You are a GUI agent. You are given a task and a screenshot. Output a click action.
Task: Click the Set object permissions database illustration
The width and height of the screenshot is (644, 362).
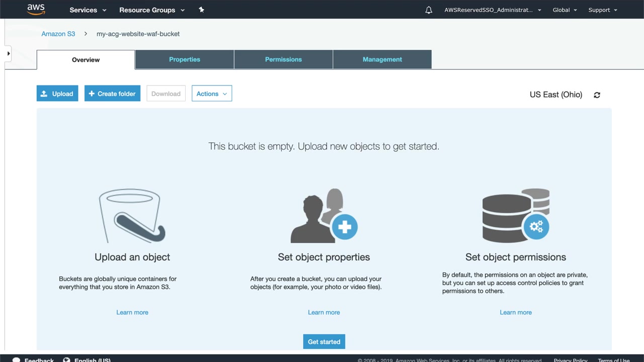[x=516, y=216]
